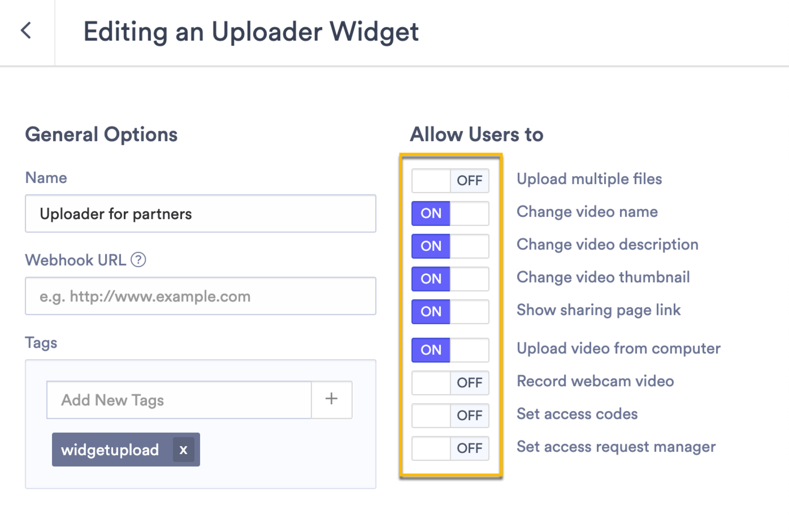
Task: Disable Upload video from computer
Action: click(450, 350)
